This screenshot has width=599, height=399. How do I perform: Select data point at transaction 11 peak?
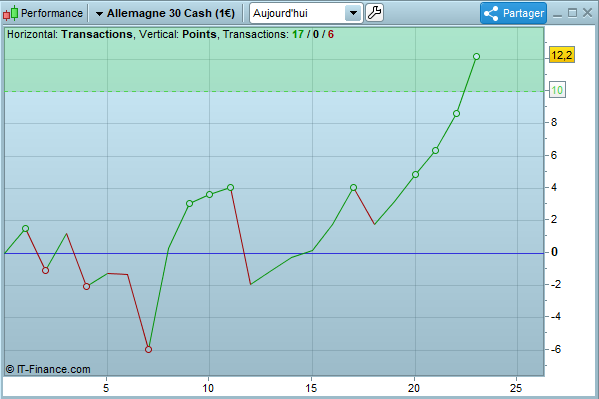pos(230,187)
